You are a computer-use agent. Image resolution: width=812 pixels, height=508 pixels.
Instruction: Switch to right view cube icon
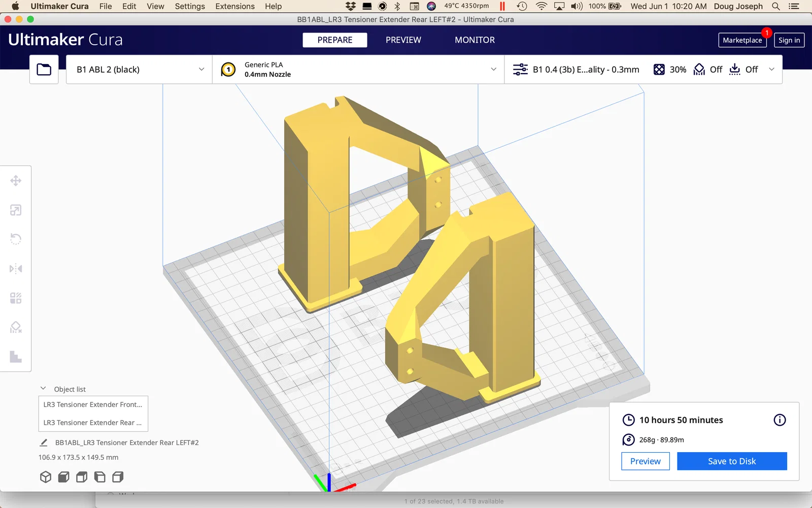coord(118,477)
